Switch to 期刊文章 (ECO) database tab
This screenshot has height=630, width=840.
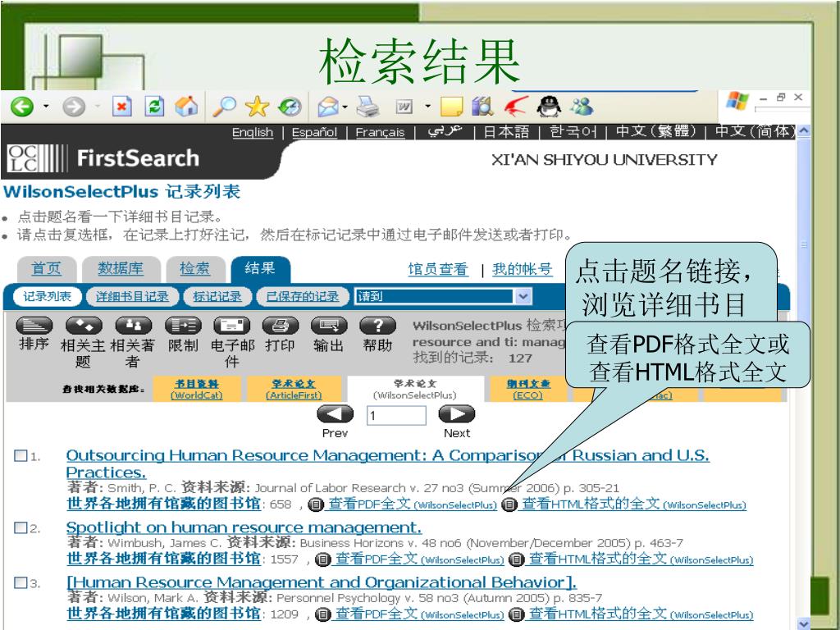(x=528, y=390)
